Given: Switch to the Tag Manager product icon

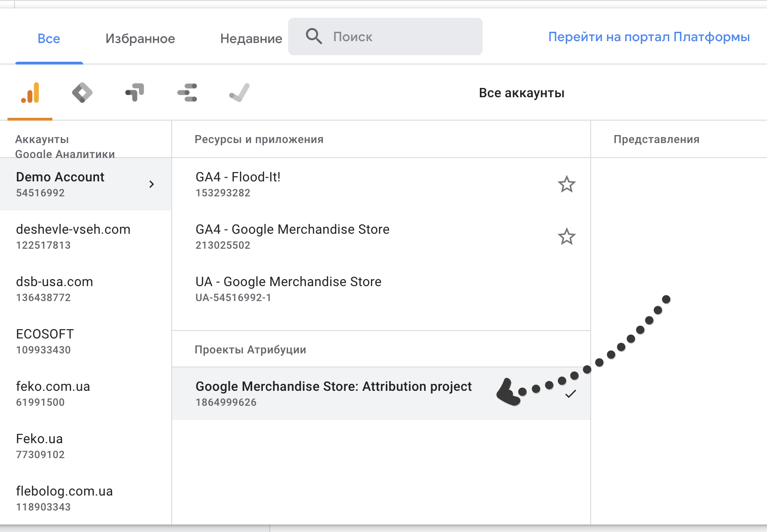Looking at the screenshot, I should coord(82,93).
